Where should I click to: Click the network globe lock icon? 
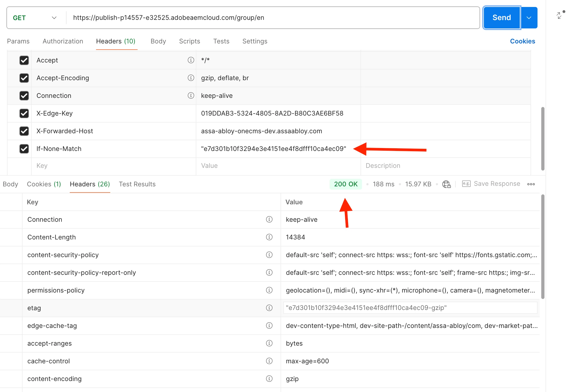[447, 184]
